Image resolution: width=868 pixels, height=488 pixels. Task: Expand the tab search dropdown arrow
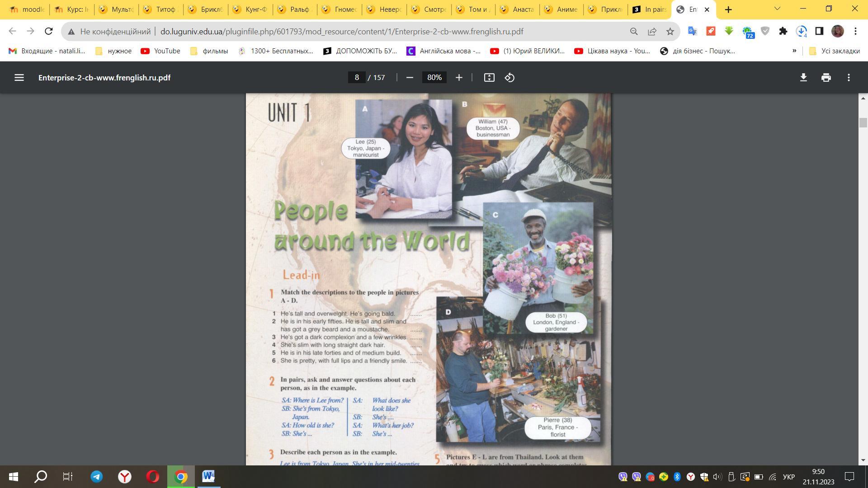point(777,9)
